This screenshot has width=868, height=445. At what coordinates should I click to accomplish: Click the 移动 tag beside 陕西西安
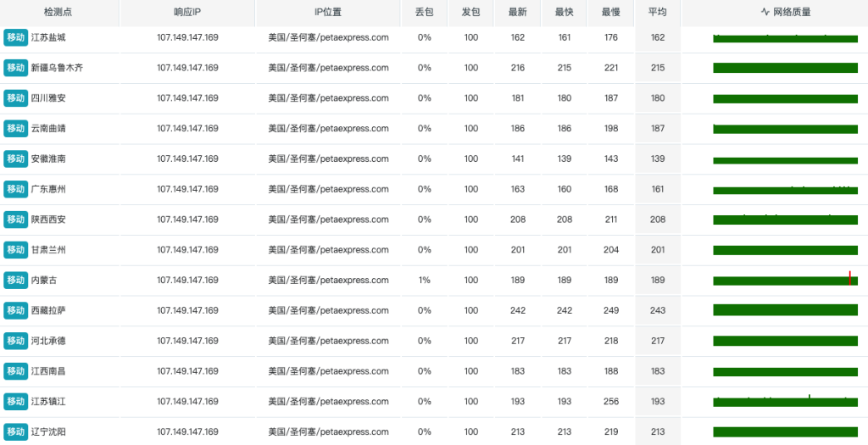pos(15,220)
